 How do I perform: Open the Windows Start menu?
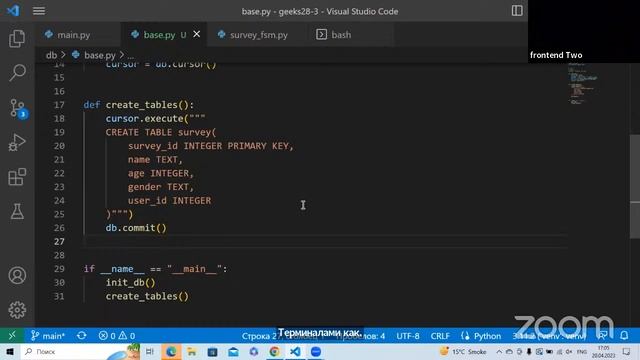(x=10, y=351)
